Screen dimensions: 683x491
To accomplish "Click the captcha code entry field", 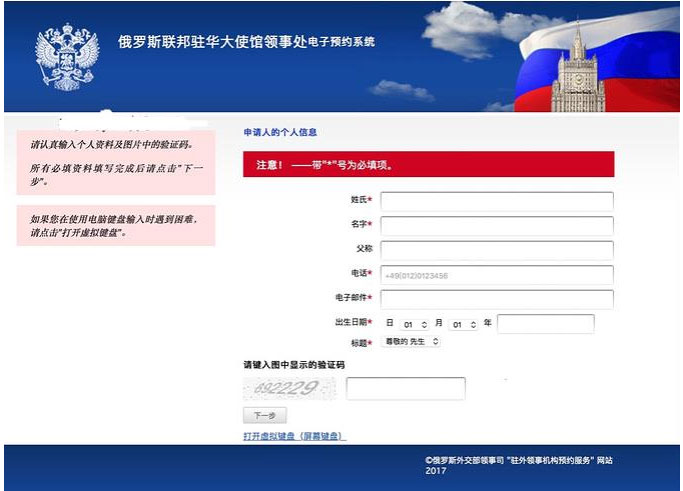I will click(405, 388).
